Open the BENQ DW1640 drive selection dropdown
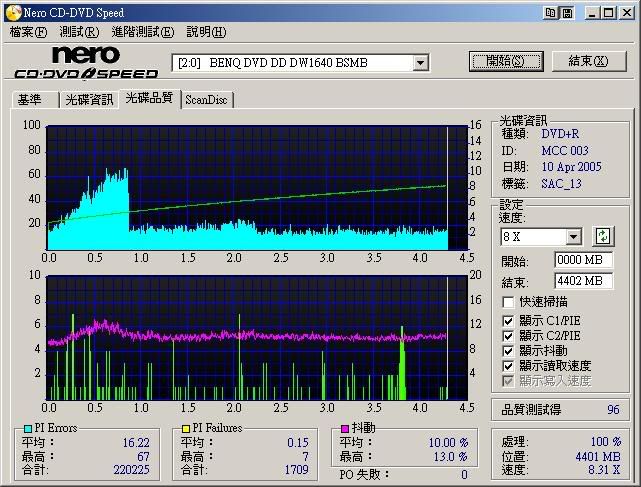The height and width of the screenshot is (487, 641). point(420,63)
